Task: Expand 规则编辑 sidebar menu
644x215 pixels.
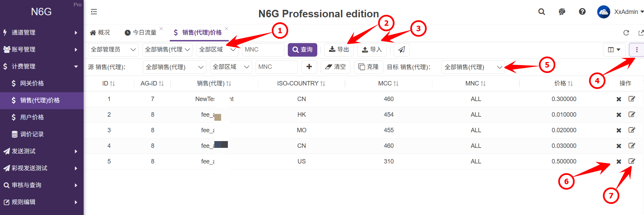Action: 42,202
